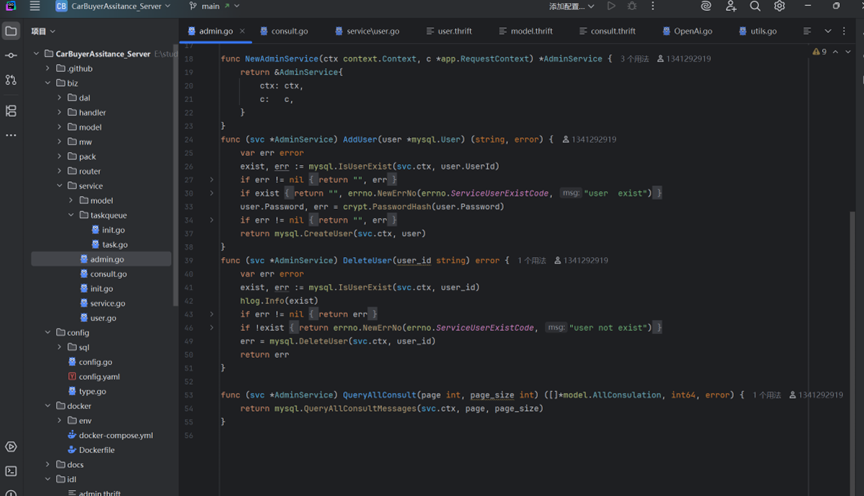Switch to the consult.thrift tab

pos(607,31)
